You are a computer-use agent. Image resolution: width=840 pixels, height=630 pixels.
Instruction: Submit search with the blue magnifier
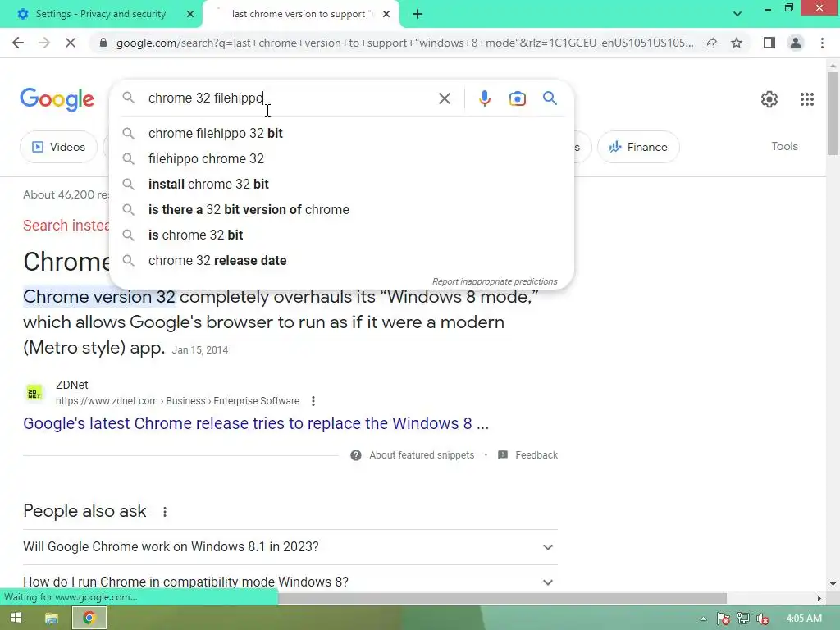[x=550, y=98]
